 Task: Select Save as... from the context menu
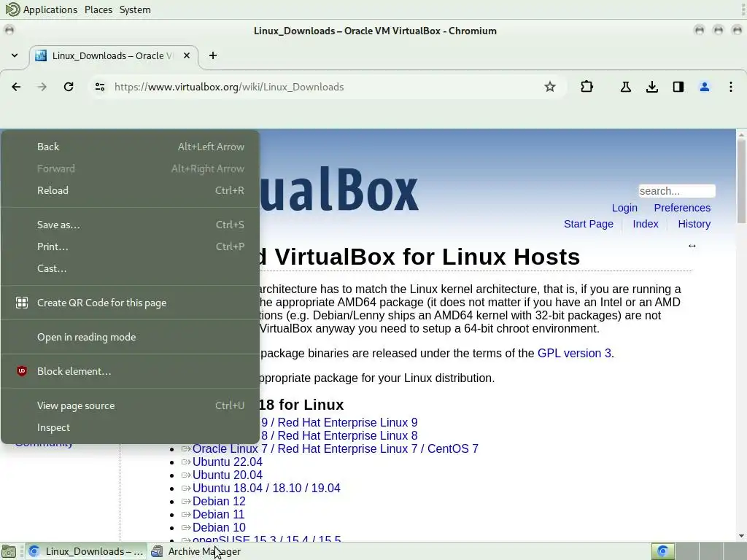(x=130, y=225)
